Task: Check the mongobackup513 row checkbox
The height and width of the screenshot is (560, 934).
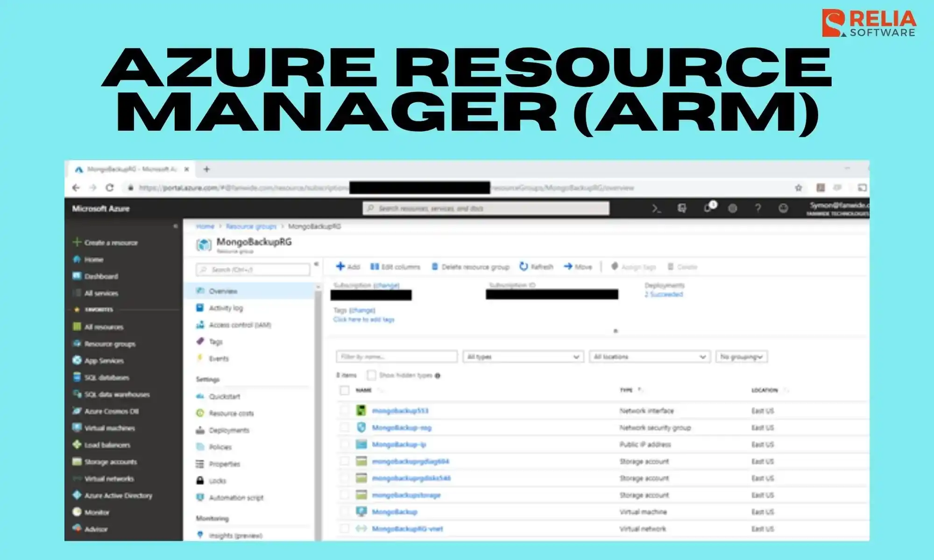Action: (x=345, y=411)
